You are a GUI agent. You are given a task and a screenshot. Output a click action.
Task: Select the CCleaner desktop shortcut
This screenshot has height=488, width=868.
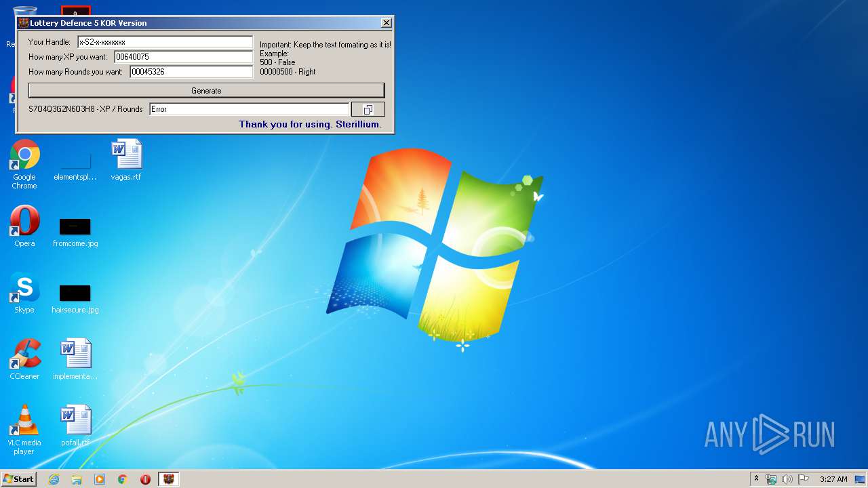tap(24, 359)
